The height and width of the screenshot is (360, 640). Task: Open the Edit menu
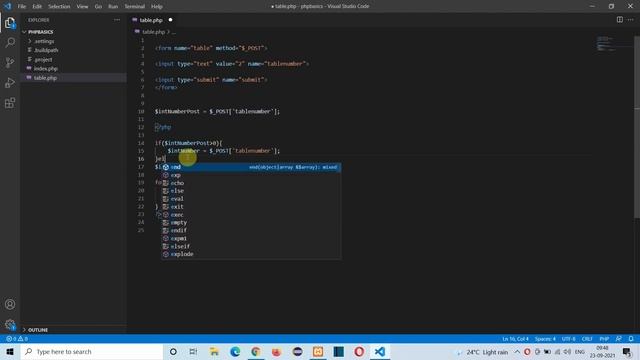[37, 7]
